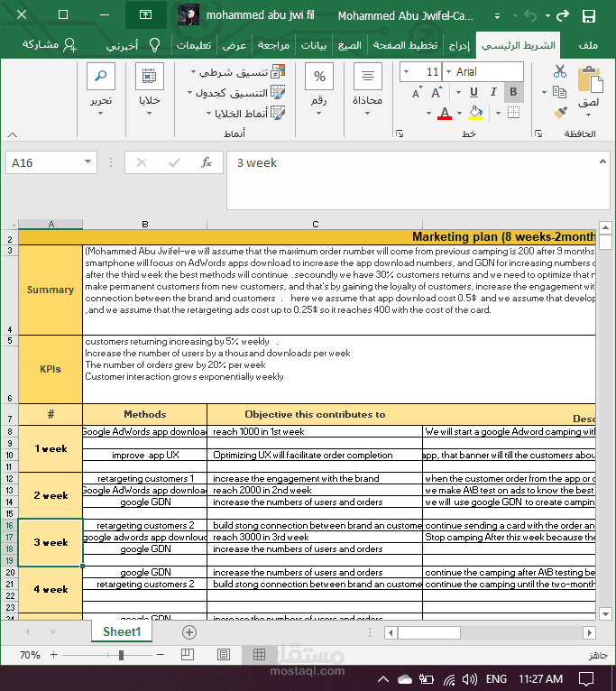Open the ribbon display options icon
This screenshot has height=691, width=616.
[x=145, y=15]
